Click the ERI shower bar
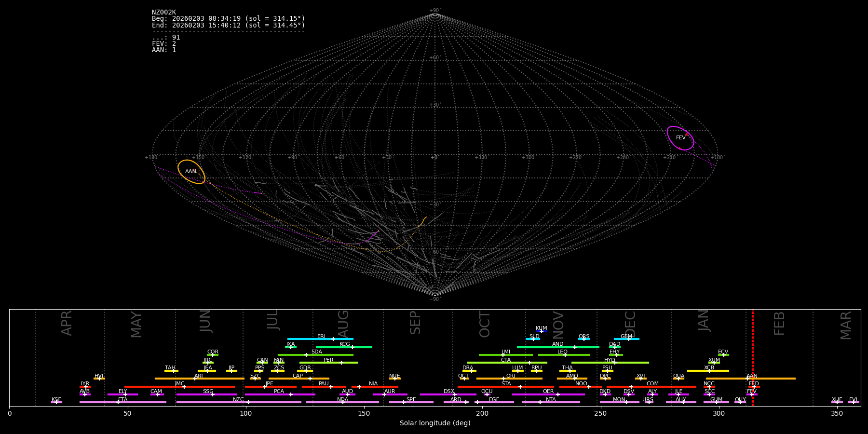 coord(320,339)
